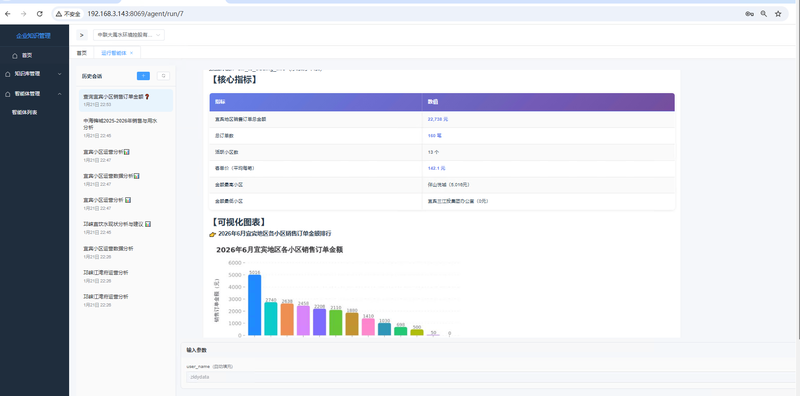Switch to the 首页 page tab

pos(82,53)
